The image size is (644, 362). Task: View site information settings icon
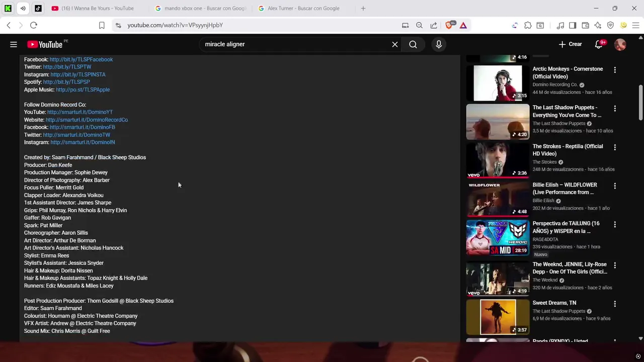pos(118,25)
